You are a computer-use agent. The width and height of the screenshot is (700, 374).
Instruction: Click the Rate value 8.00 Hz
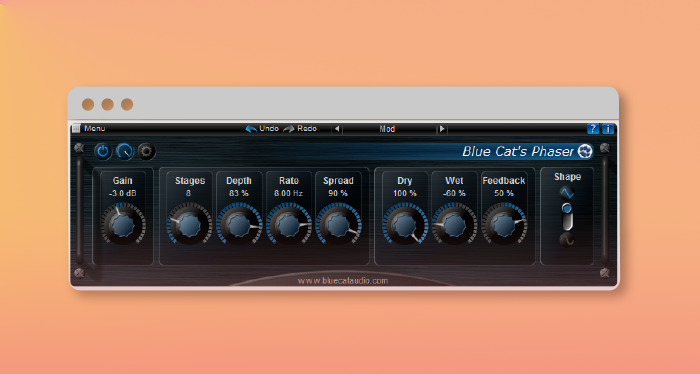[x=288, y=193]
